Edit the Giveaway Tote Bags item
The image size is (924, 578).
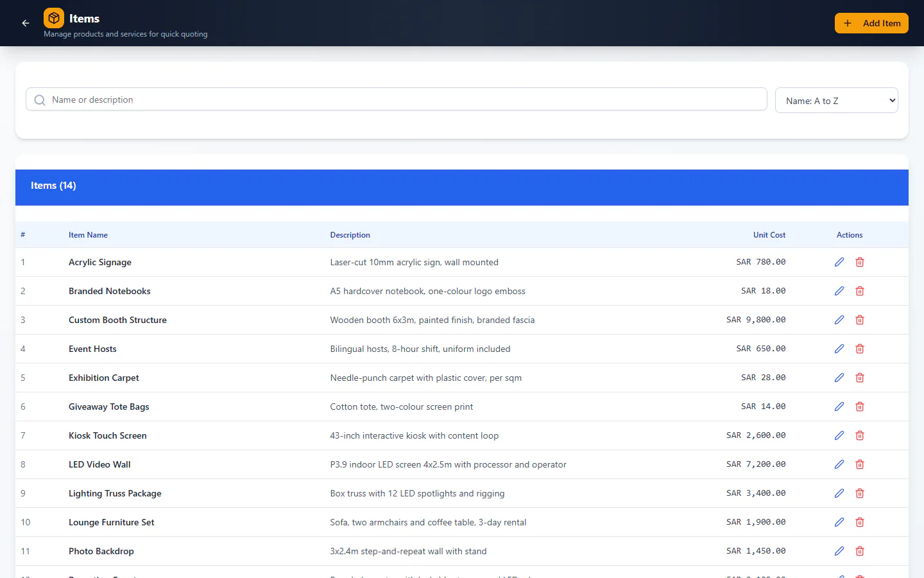tap(839, 407)
